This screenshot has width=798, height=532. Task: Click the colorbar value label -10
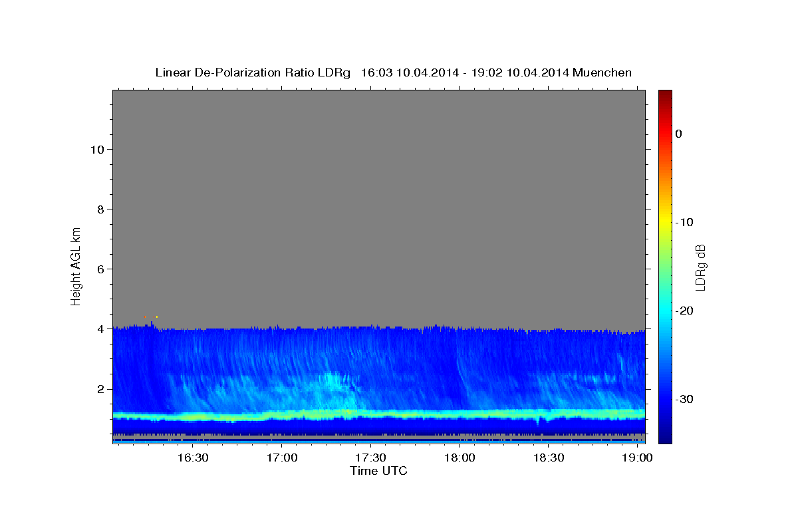pos(685,222)
